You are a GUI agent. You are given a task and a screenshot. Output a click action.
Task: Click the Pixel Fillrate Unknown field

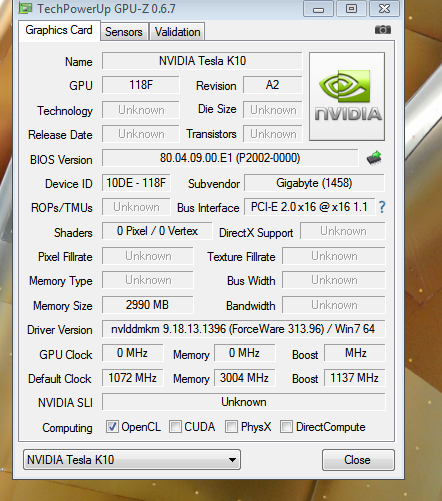(x=147, y=256)
